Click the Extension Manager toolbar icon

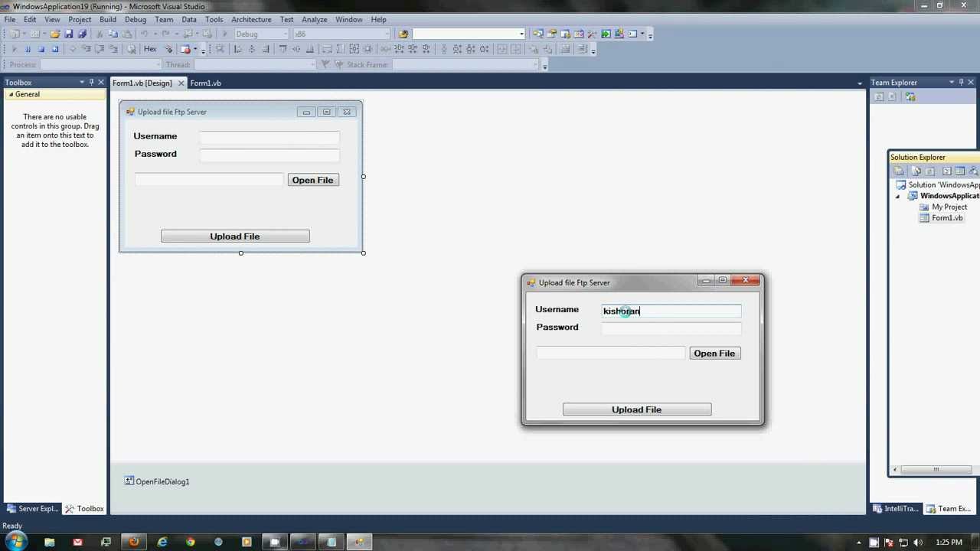pos(619,34)
